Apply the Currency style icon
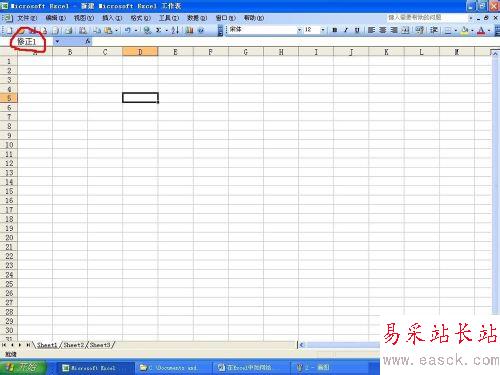500x375 pixels. [420, 30]
